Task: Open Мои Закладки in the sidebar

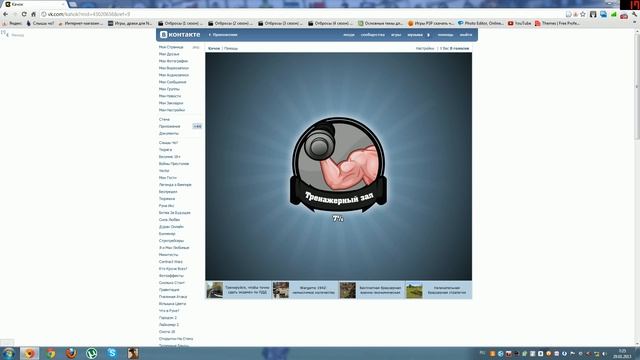Action: point(171,103)
